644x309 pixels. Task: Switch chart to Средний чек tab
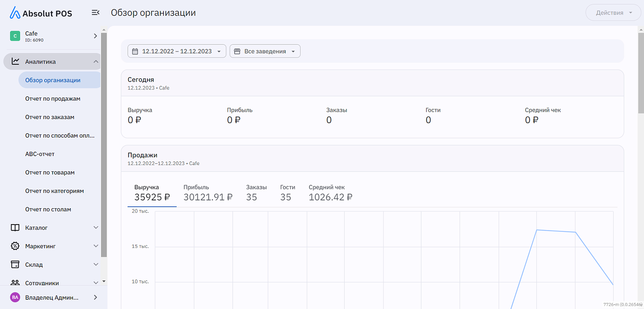pyautogui.click(x=330, y=193)
